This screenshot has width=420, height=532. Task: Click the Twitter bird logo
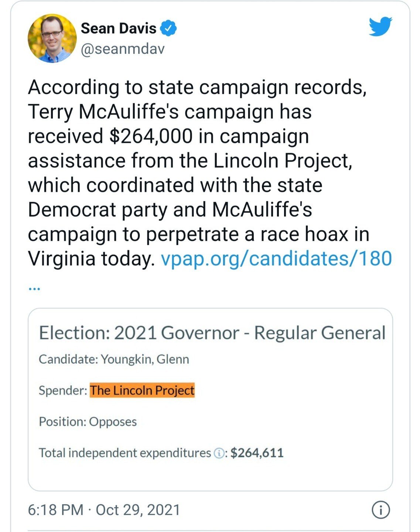click(x=380, y=27)
